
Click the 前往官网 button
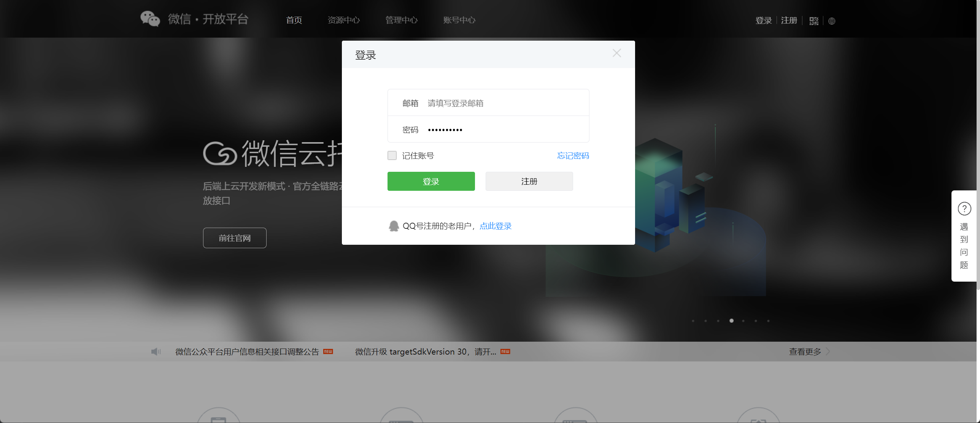[x=235, y=238]
